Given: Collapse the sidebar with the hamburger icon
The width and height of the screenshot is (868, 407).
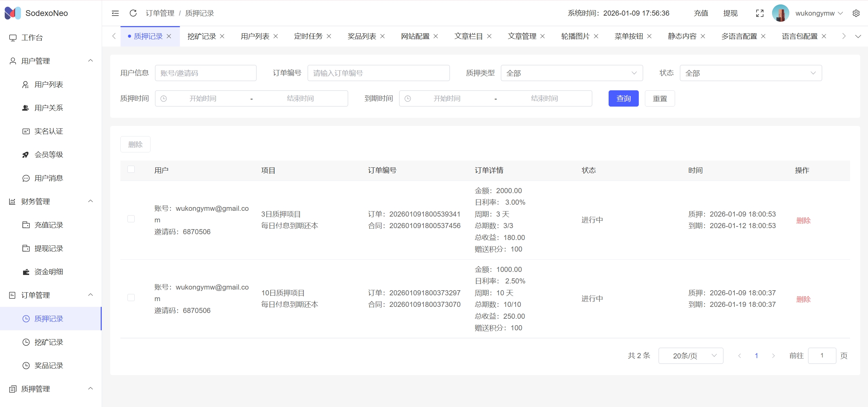Looking at the screenshot, I should pos(115,13).
